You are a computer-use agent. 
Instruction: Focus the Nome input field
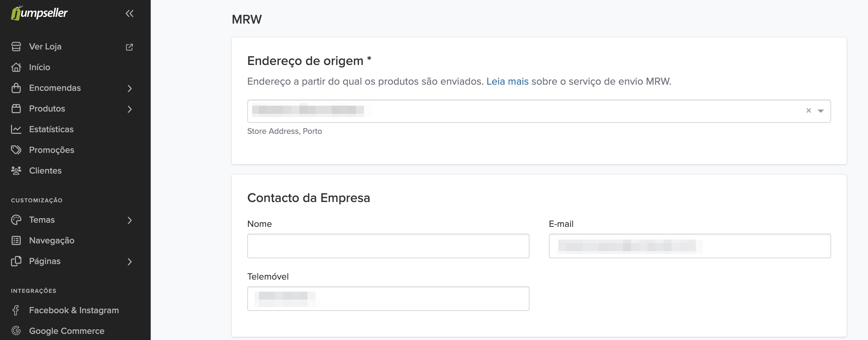point(388,246)
